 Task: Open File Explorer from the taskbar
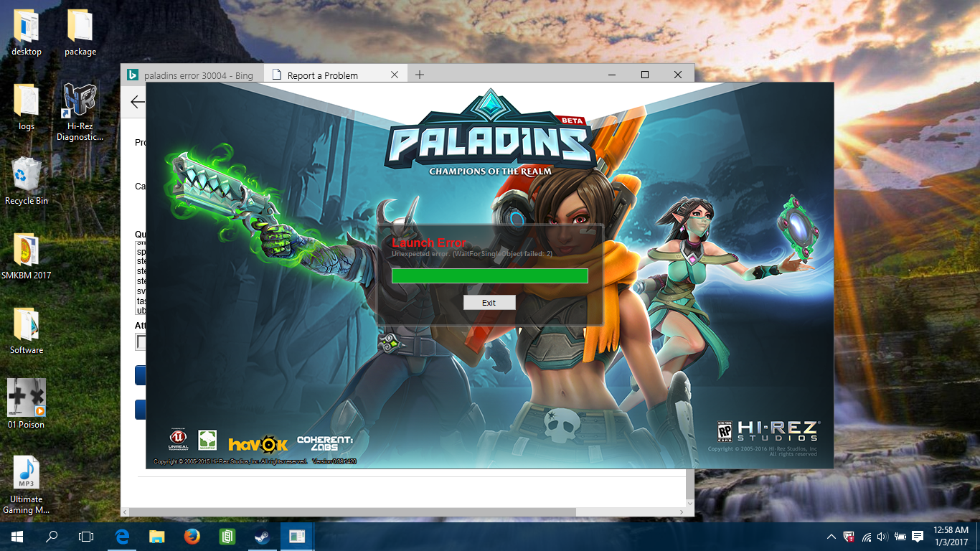tap(156, 537)
